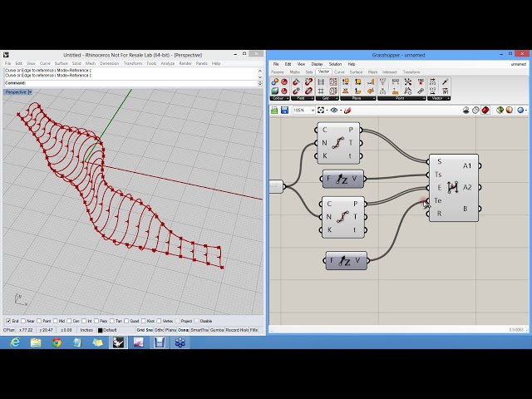This screenshot has width=532, height=399.
Task: Toggle Grid Snap in Rhino status bar
Action: [145, 330]
